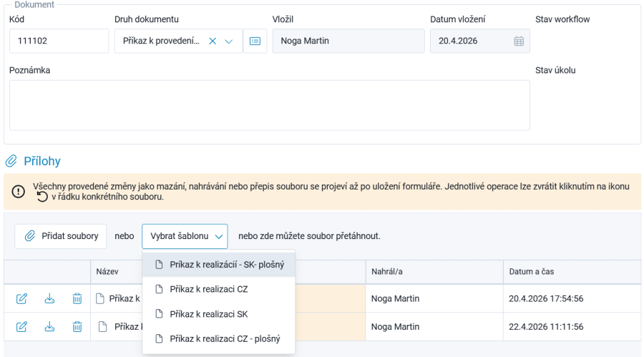Select template Příkaz k realizaci SK

click(218, 314)
